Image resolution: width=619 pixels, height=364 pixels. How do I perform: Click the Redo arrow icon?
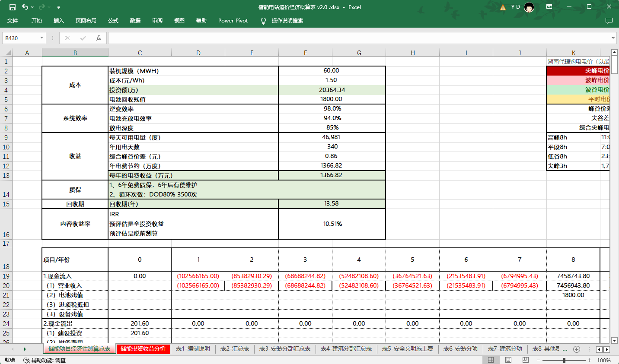[41, 7]
